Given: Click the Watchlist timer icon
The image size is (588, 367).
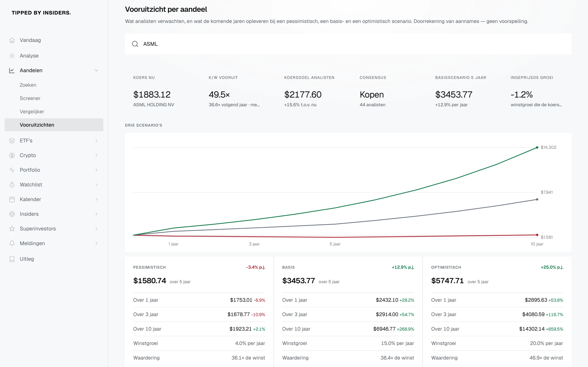Looking at the screenshot, I should (12, 185).
